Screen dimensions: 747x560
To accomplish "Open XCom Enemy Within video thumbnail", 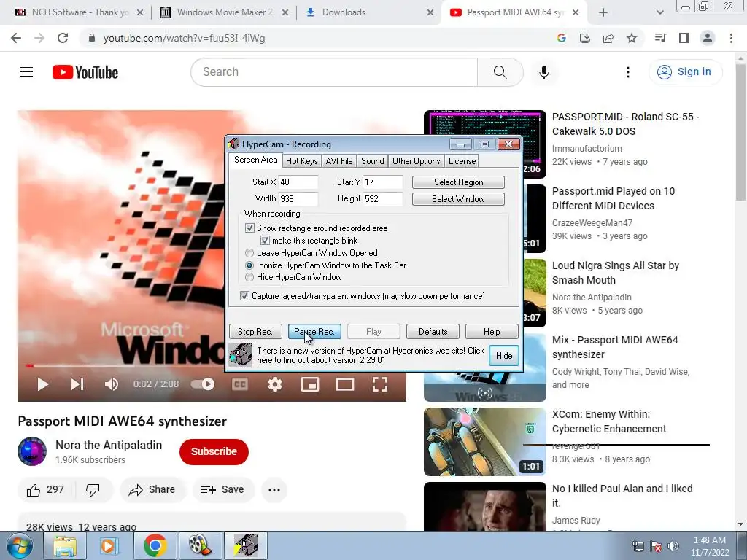I will [485, 442].
